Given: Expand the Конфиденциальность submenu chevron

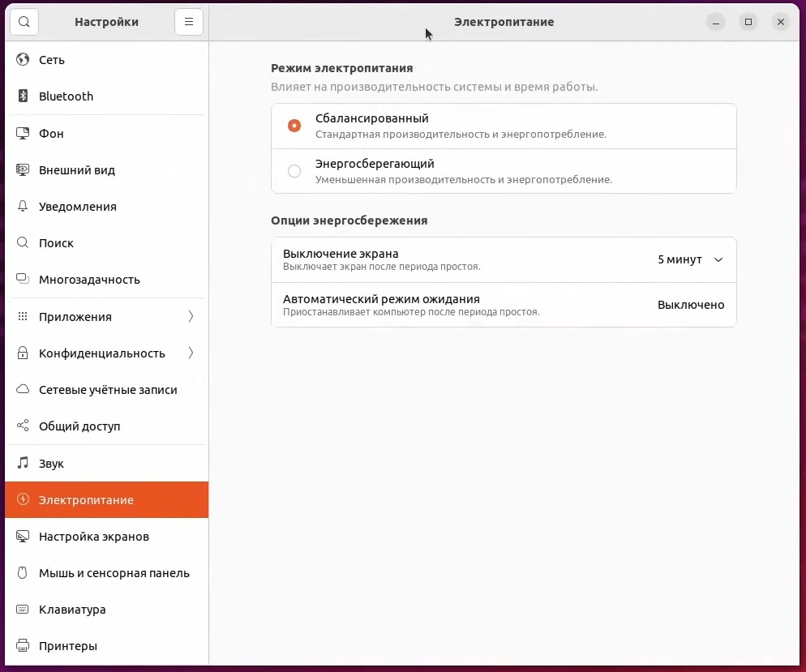Looking at the screenshot, I should pos(191,353).
